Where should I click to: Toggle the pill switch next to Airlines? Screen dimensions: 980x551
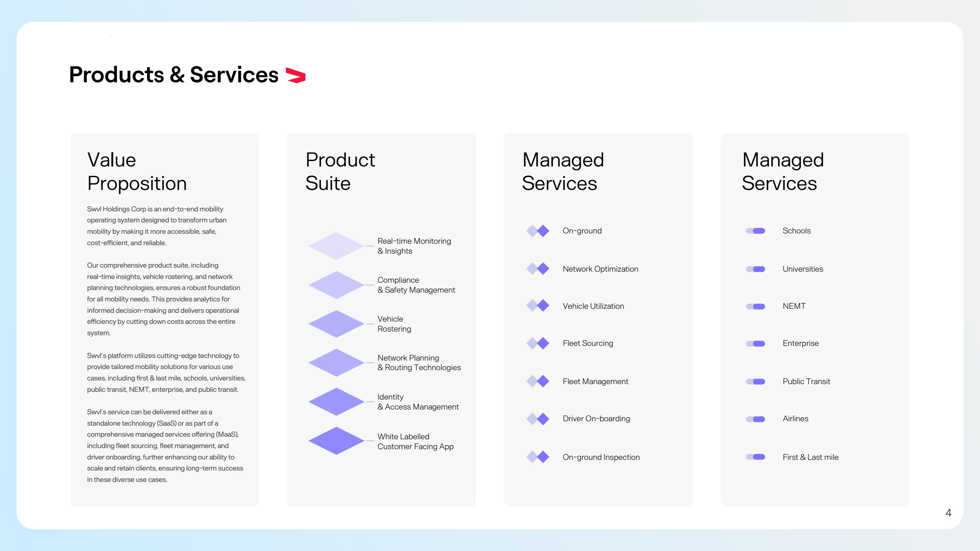coord(755,419)
